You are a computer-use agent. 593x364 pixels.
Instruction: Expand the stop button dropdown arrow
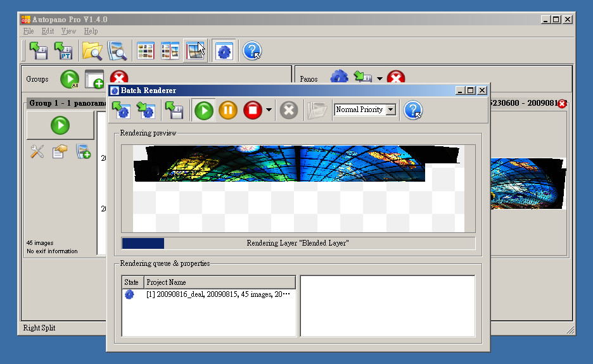click(269, 110)
